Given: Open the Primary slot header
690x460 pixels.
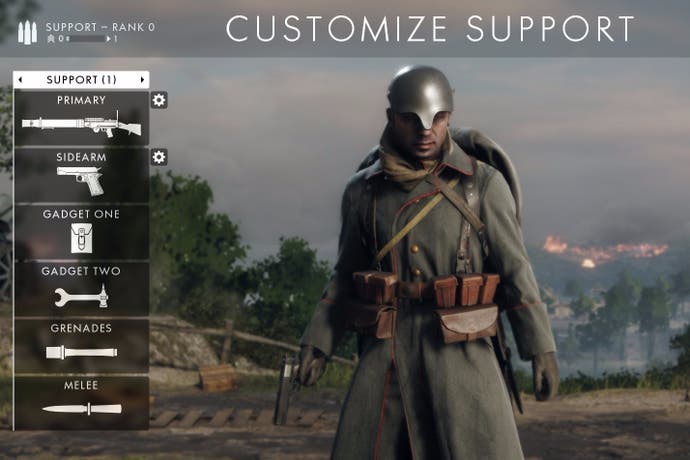Looking at the screenshot, I should [81, 100].
